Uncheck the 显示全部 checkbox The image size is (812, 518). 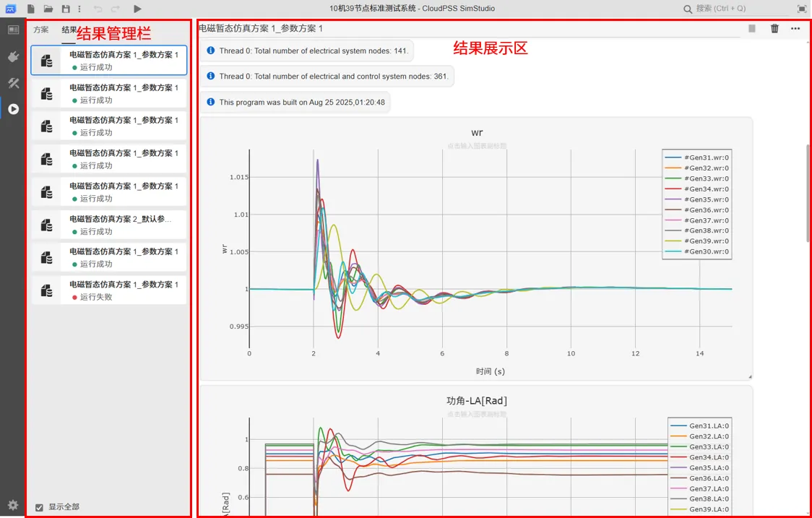coord(40,507)
